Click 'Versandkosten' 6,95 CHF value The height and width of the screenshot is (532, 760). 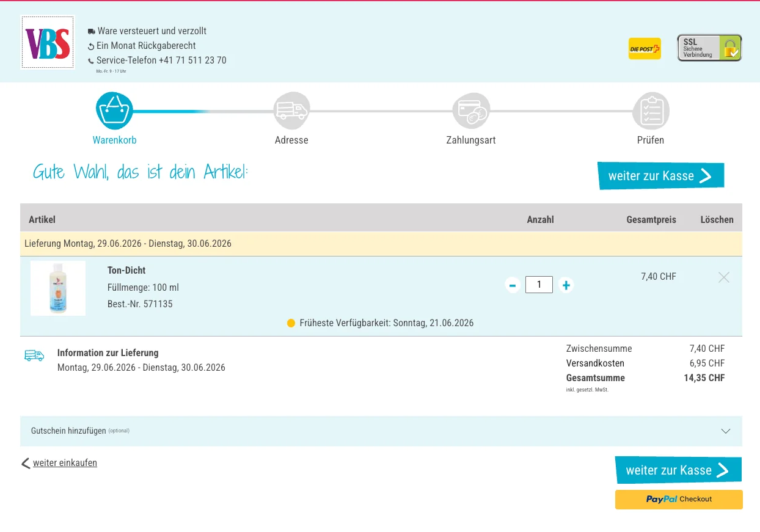[707, 363]
